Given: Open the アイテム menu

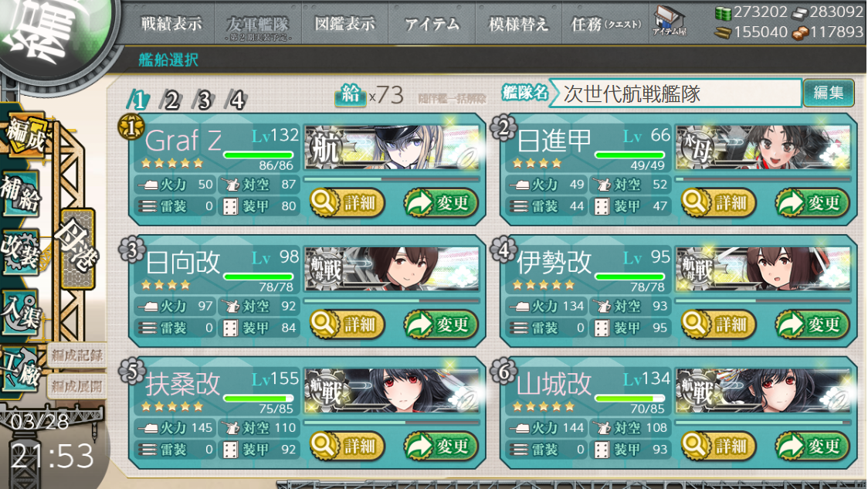Looking at the screenshot, I should click(x=432, y=25).
